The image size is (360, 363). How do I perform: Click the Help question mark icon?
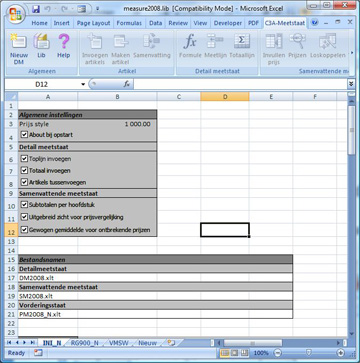point(63,46)
